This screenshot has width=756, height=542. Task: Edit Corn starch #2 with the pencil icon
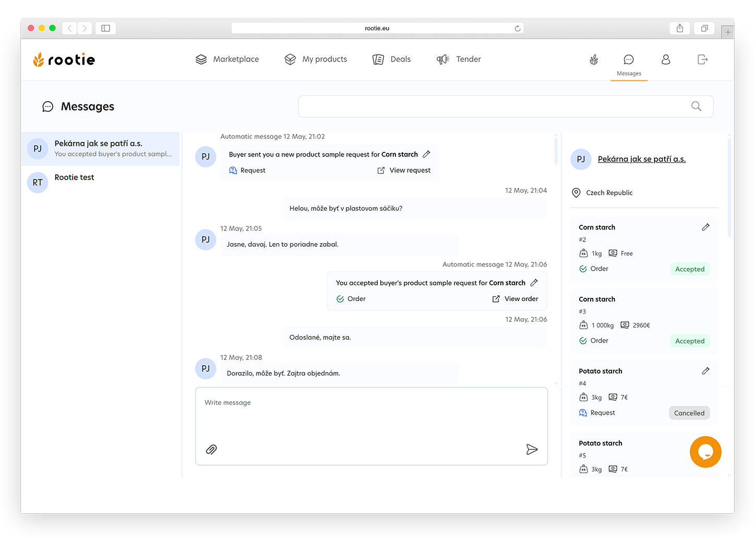(x=705, y=227)
